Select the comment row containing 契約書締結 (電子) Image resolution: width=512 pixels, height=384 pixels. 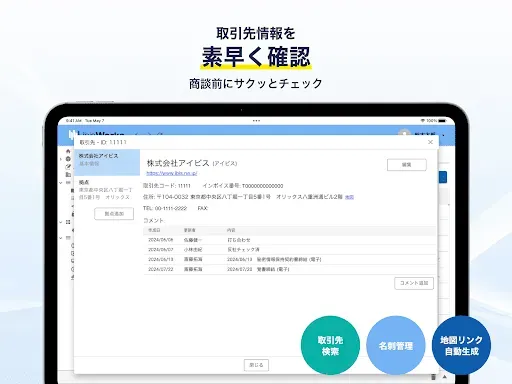(x=289, y=259)
